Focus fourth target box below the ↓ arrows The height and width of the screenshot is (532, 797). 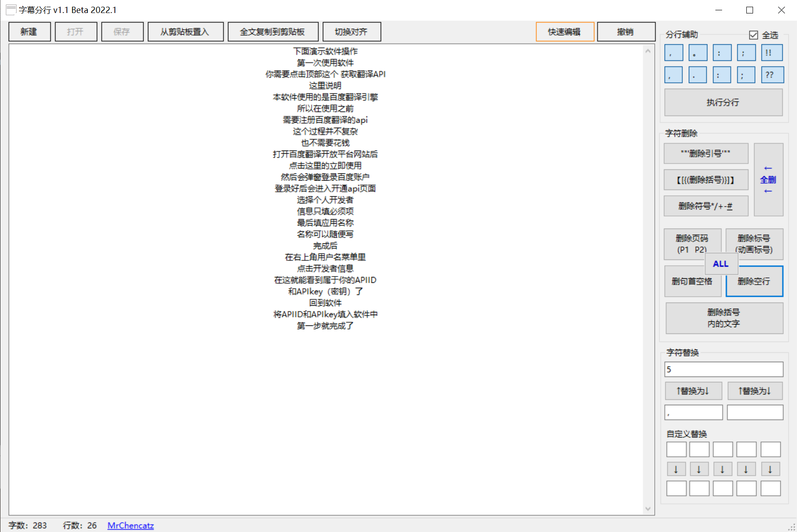[x=746, y=489]
